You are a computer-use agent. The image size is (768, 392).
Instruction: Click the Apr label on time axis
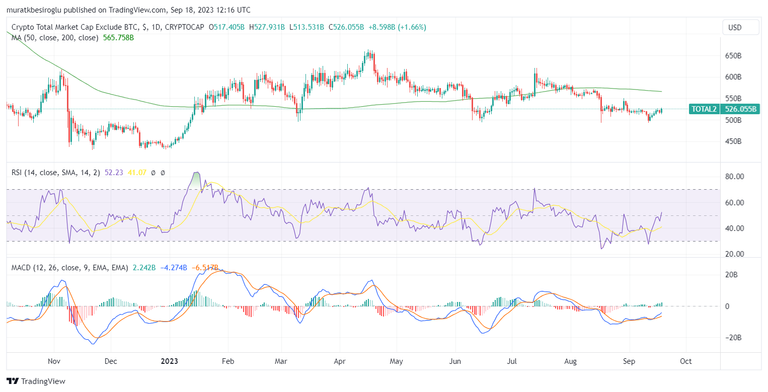pos(339,362)
